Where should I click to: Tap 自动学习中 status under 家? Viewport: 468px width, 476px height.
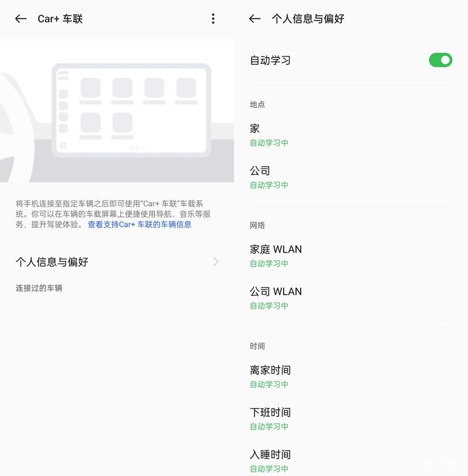tap(269, 143)
